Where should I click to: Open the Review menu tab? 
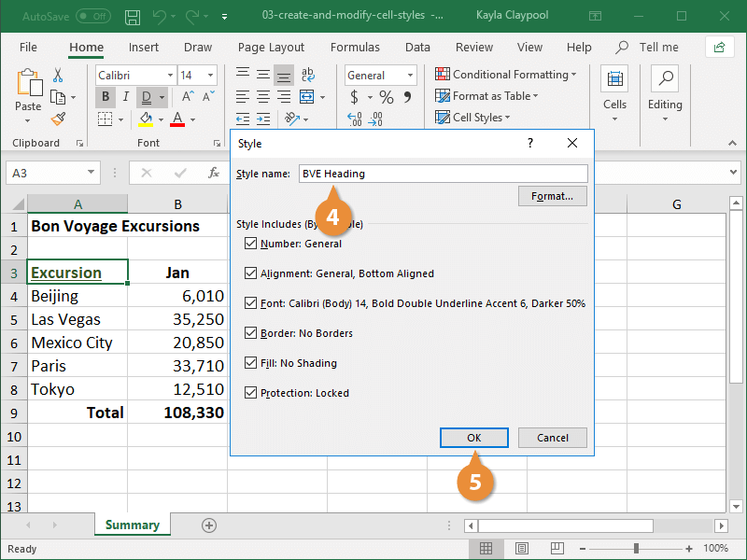point(473,47)
